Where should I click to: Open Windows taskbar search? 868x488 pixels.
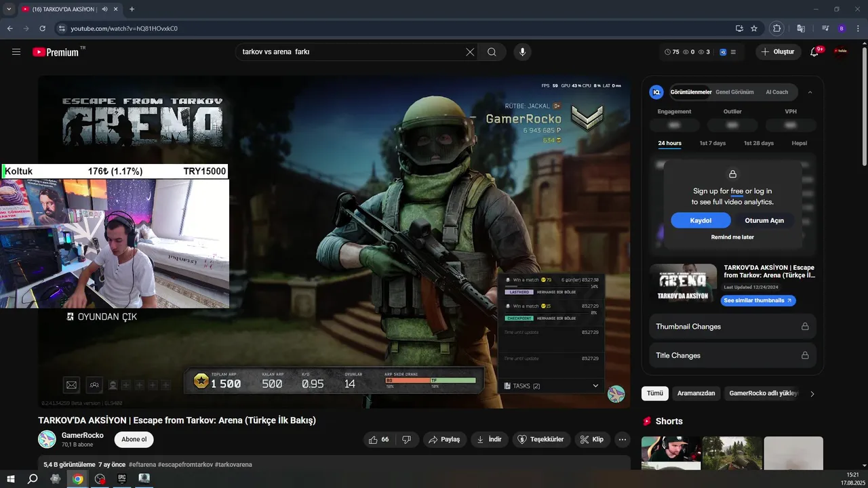[x=33, y=479]
